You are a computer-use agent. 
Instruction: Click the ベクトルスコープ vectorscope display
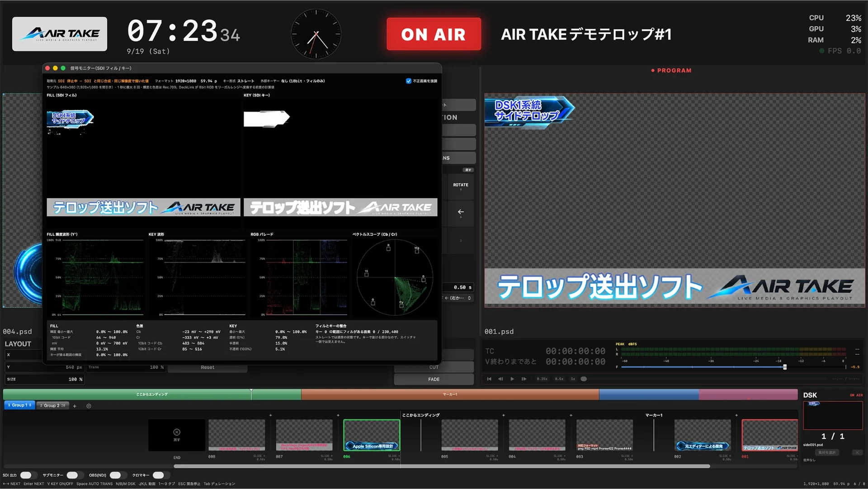395,277
